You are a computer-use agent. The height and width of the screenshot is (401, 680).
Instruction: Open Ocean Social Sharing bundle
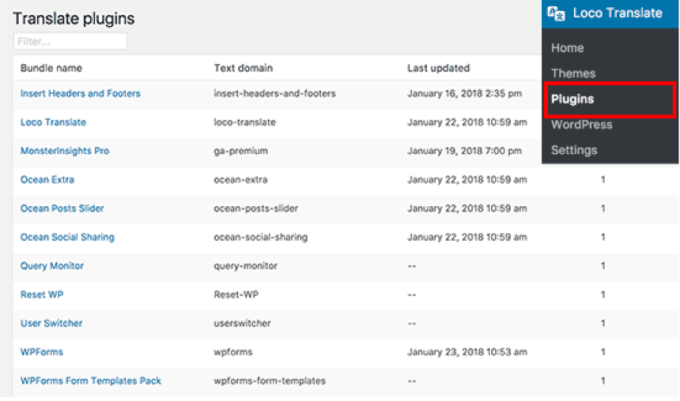pyautogui.click(x=67, y=237)
